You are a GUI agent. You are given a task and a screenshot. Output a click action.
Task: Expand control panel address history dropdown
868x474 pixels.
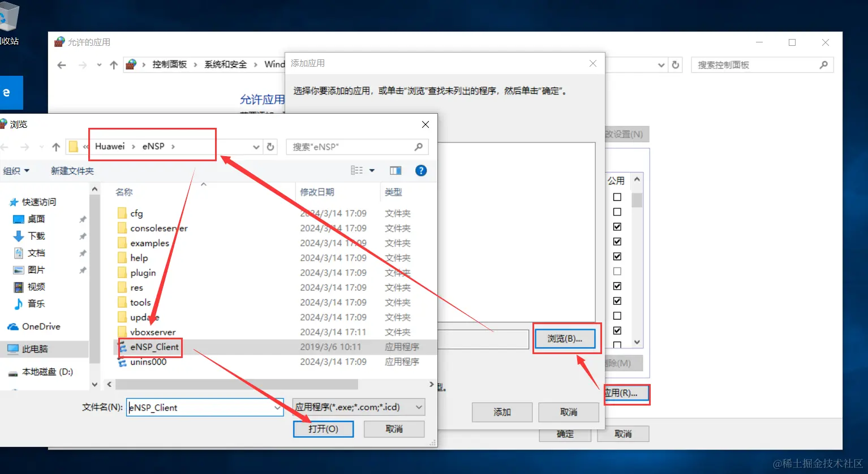tap(661, 65)
